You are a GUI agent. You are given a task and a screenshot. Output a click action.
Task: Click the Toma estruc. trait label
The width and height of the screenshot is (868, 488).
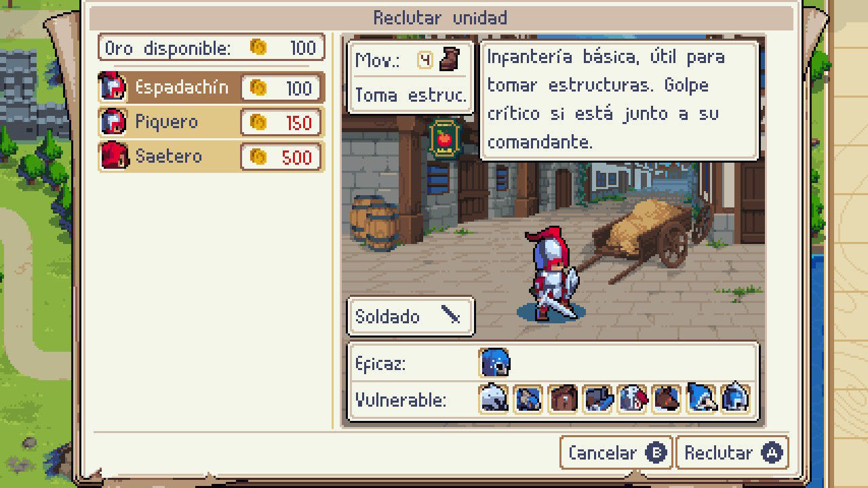point(411,95)
